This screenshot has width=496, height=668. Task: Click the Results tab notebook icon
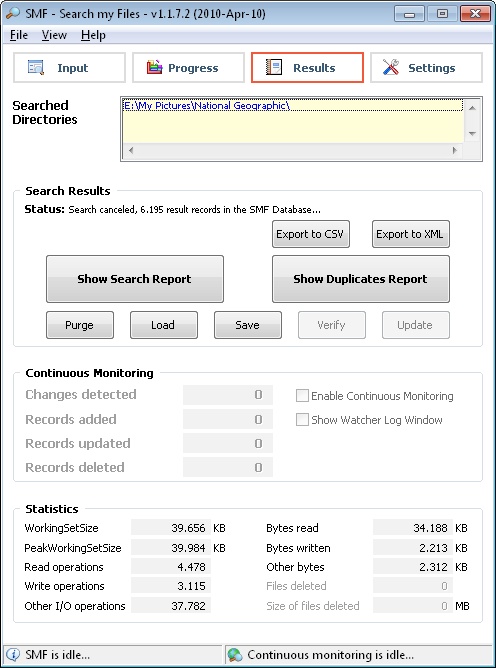pyautogui.click(x=274, y=68)
